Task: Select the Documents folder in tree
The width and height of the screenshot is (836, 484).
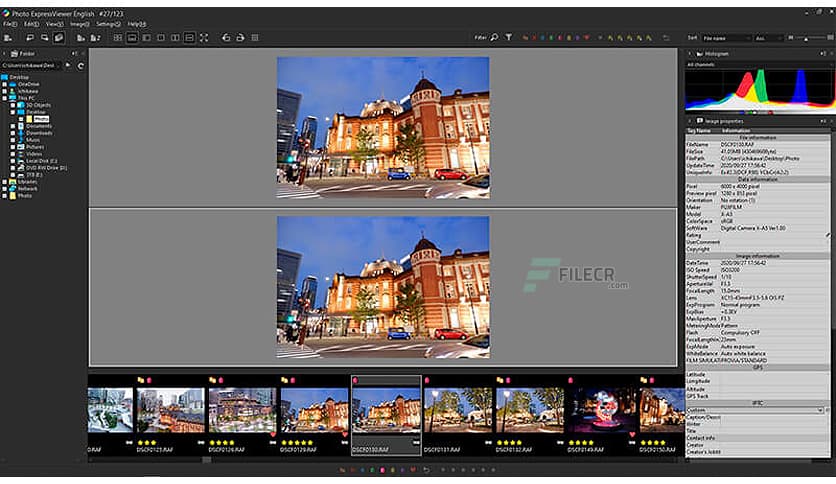Action: click(x=39, y=126)
